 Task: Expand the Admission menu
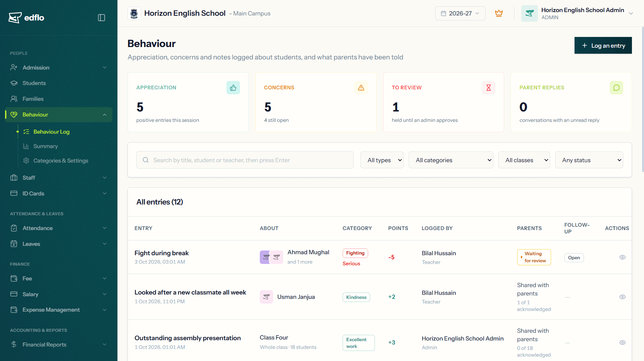click(x=59, y=67)
